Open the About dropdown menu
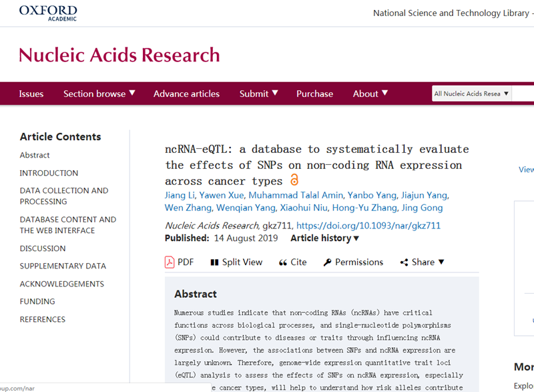Screen dimensions: 534x392 370,93
